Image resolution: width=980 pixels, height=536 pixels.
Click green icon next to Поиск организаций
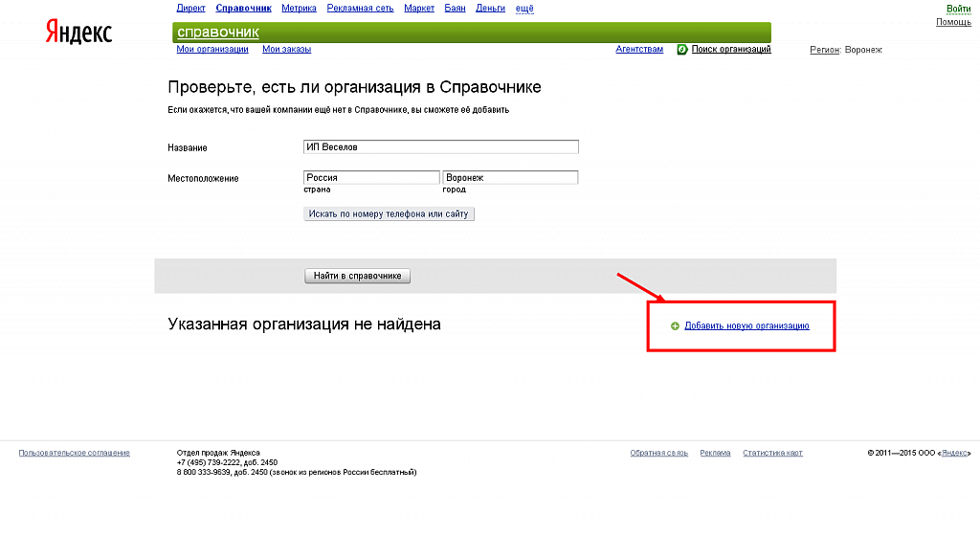coord(681,50)
